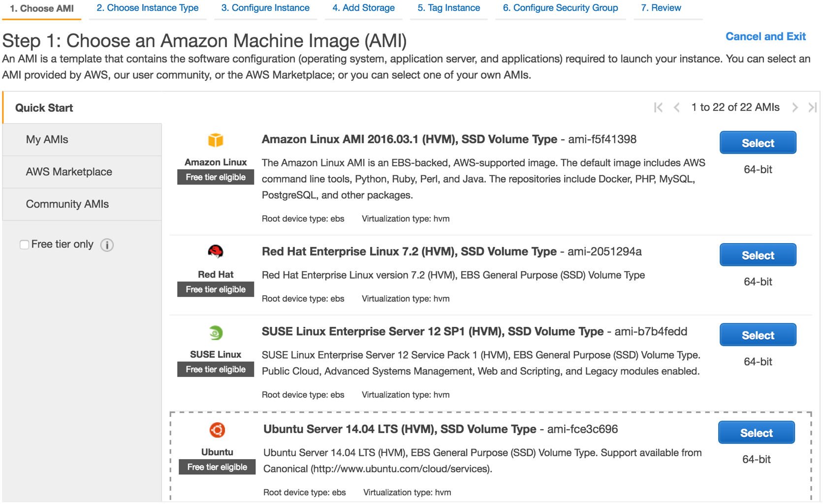The width and height of the screenshot is (823, 504).
Task: Select the Red Hat Enterprise Linux AMI
Action: (x=758, y=255)
